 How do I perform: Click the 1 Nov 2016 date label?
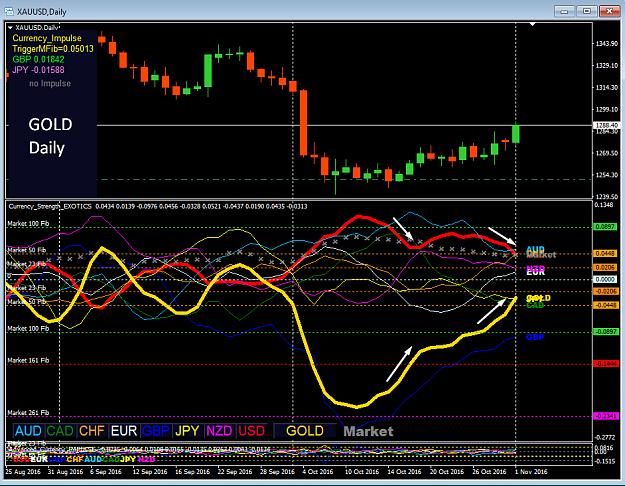tap(531, 472)
